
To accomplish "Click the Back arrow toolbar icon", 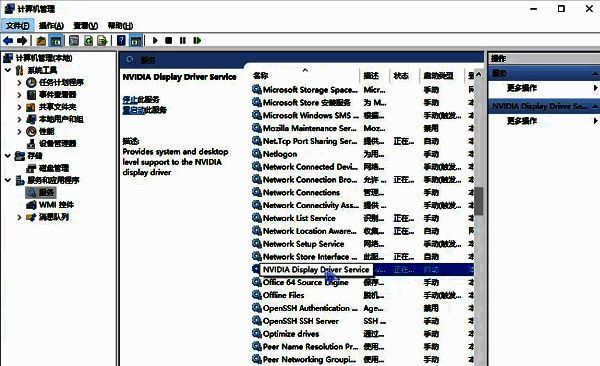I will pyautogui.click(x=8, y=40).
